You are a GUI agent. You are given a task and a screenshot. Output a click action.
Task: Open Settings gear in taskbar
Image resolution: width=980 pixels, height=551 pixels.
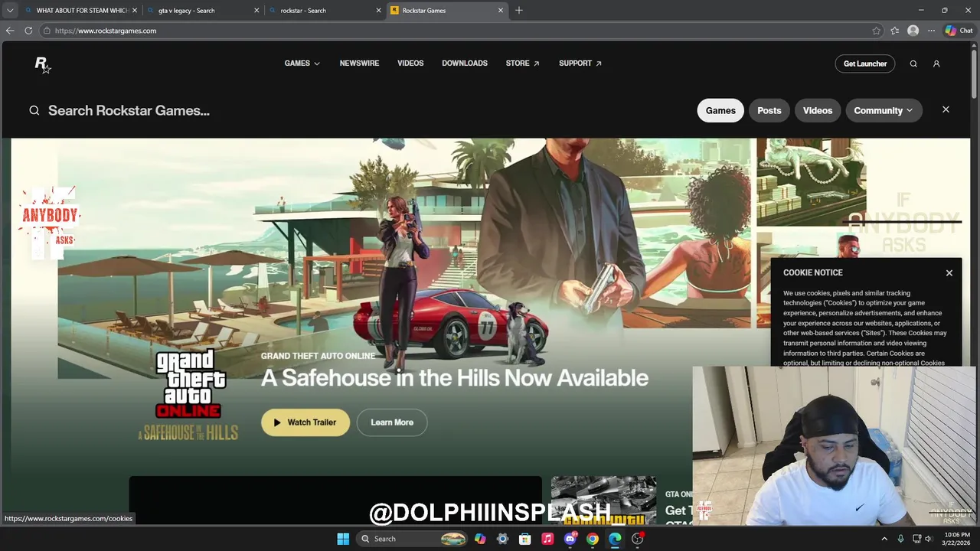pos(502,539)
